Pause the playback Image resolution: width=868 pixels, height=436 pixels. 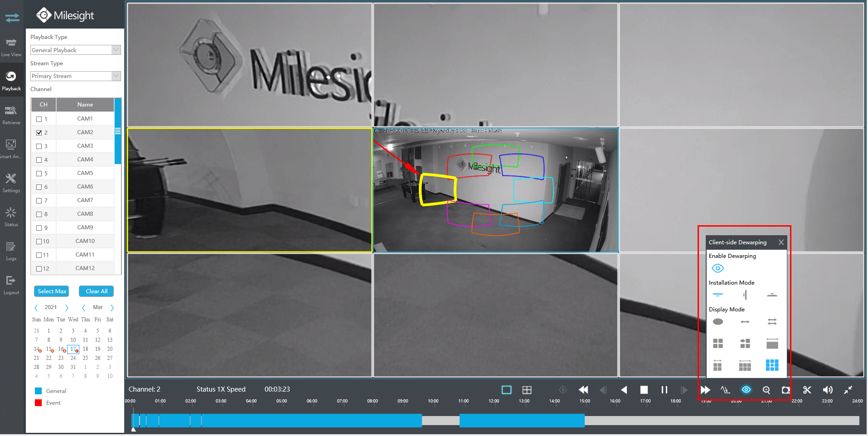click(x=664, y=390)
